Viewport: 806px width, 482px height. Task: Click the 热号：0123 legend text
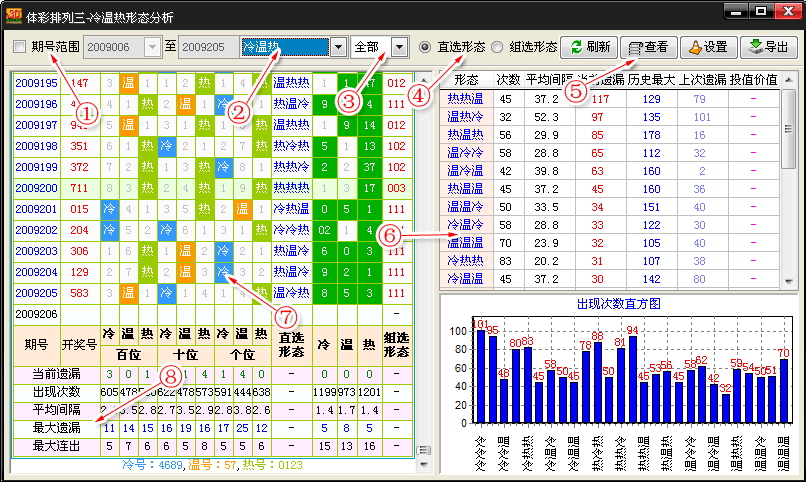click(x=272, y=466)
